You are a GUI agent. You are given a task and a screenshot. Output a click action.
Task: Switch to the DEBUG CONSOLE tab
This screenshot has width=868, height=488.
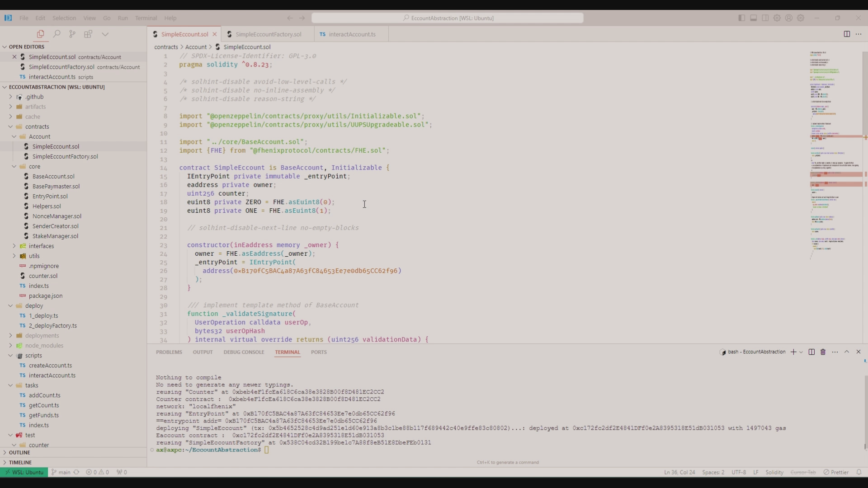(x=244, y=352)
